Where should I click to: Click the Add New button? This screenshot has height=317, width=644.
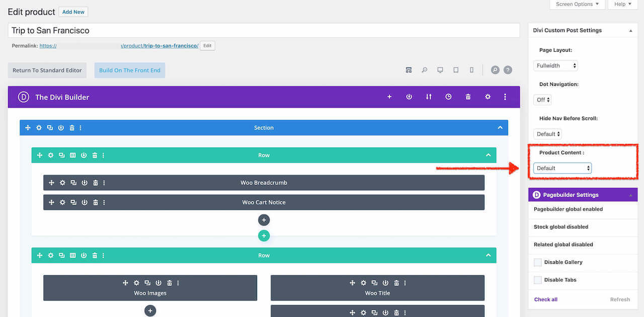73,12
